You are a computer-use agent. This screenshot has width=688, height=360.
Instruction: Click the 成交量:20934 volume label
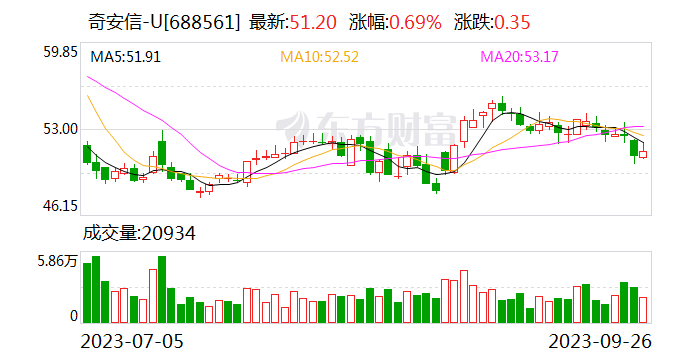(x=139, y=233)
